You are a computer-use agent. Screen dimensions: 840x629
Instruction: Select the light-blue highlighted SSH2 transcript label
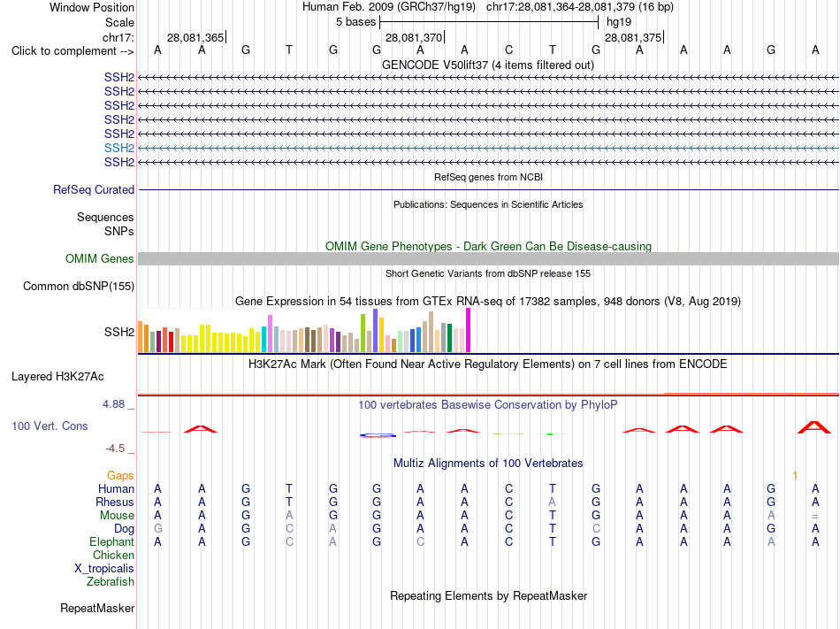coord(119,148)
